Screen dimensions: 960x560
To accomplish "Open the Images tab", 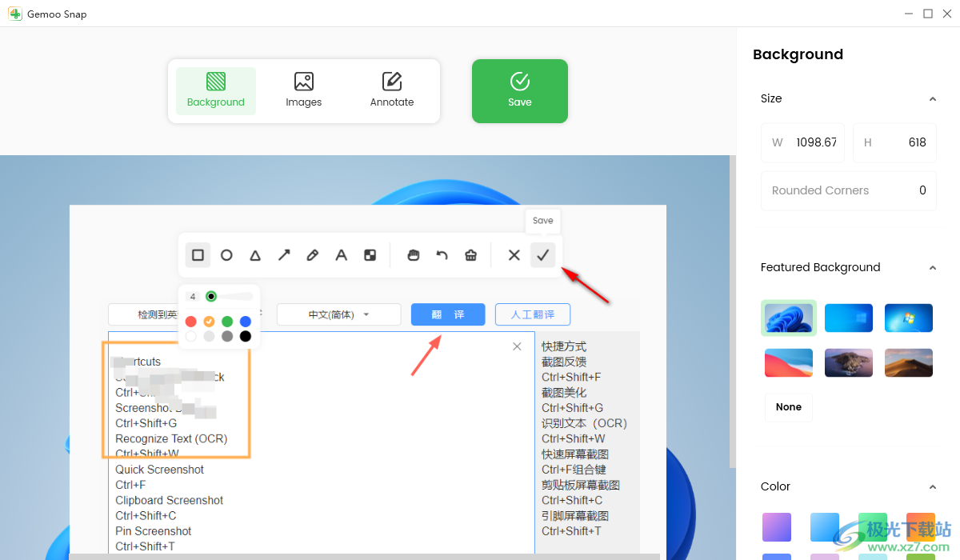I will (x=304, y=91).
